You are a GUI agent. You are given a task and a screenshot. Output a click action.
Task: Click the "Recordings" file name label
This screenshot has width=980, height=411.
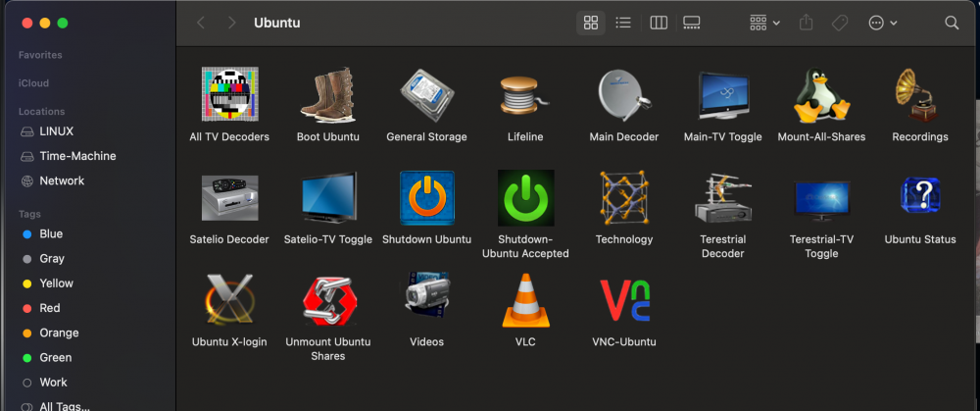(x=920, y=137)
